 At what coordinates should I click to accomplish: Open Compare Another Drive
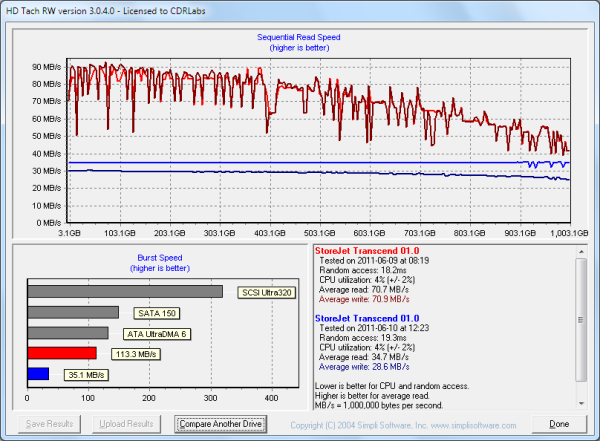220,424
